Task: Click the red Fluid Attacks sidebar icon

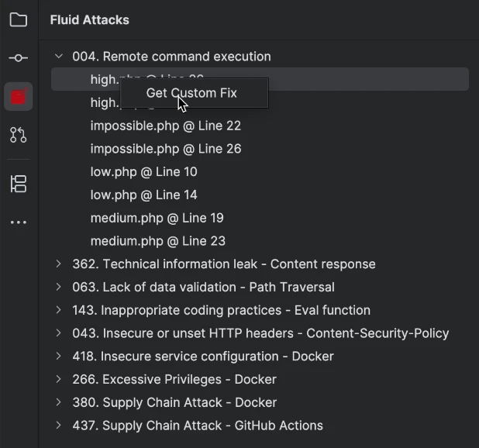Action: pyautogui.click(x=19, y=97)
